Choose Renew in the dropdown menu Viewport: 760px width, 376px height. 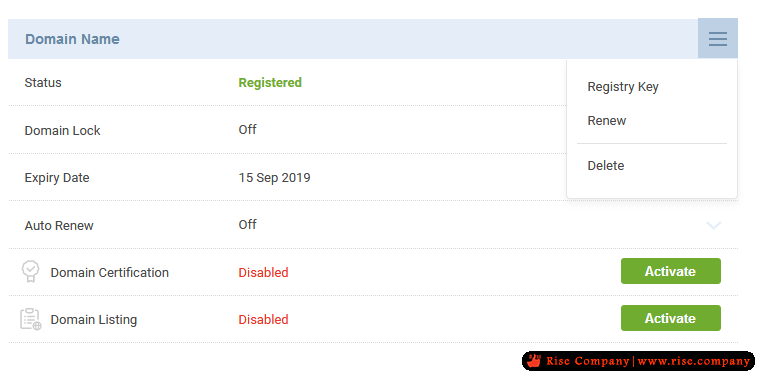[606, 121]
